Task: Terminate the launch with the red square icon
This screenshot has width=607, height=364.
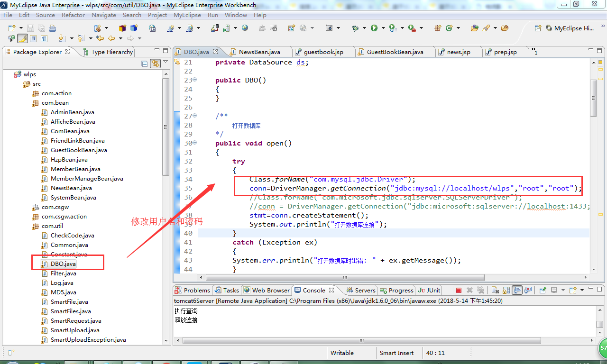Action: pyautogui.click(x=459, y=290)
